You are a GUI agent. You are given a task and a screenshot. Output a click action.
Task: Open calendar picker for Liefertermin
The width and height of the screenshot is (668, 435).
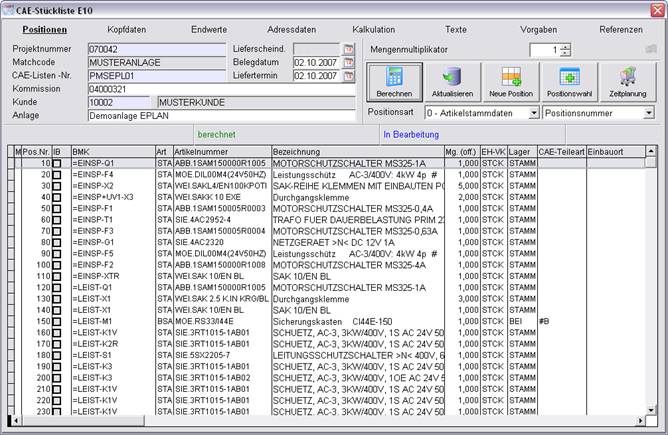click(349, 75)
